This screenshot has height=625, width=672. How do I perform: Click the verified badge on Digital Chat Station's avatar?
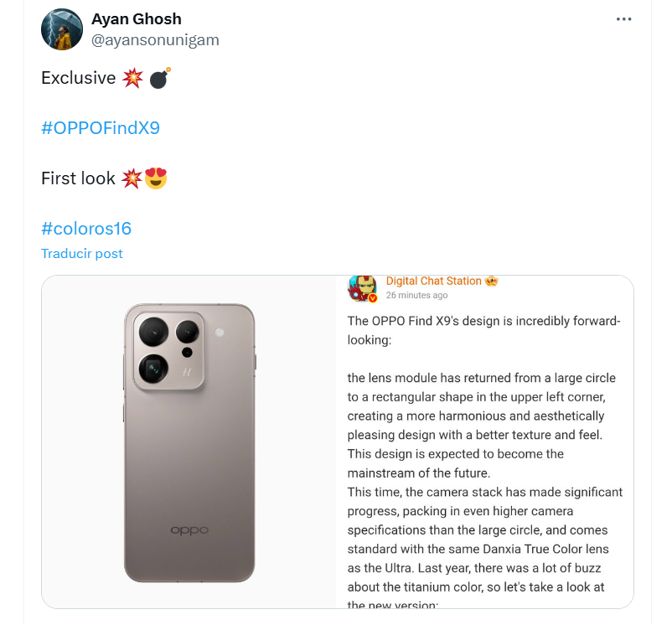371,297
